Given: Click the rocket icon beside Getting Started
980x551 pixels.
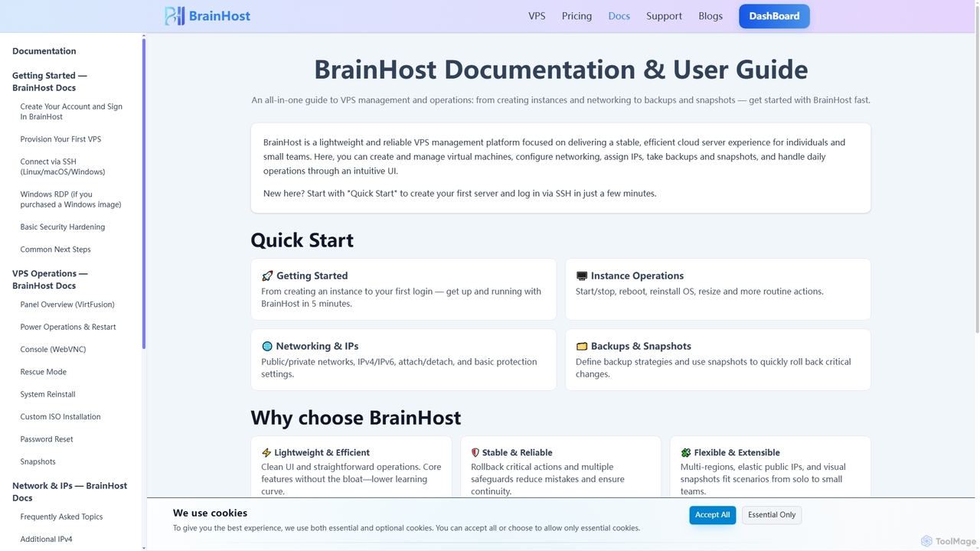Looking at the screenshot, I should 267,275.
